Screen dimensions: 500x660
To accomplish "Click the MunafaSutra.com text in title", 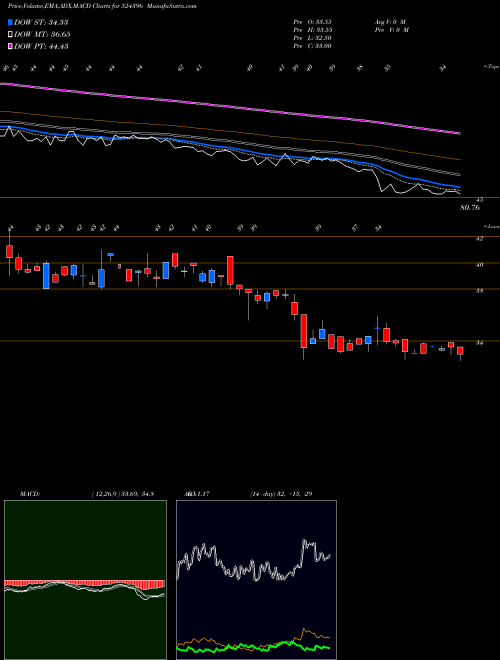I will 174,6.
